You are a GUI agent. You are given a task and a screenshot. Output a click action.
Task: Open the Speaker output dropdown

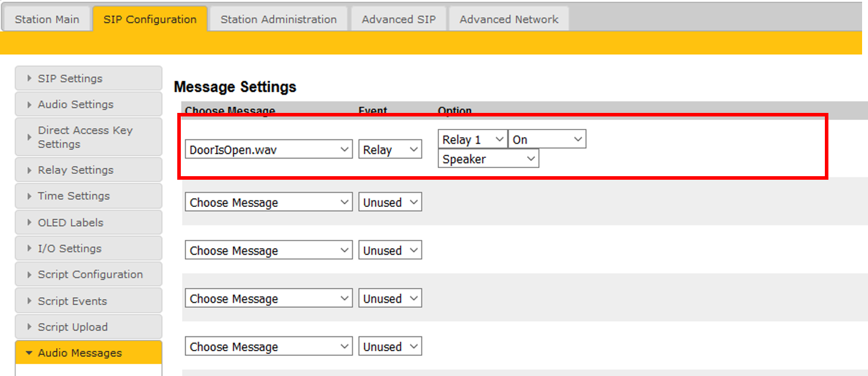(x=488, y=159)
